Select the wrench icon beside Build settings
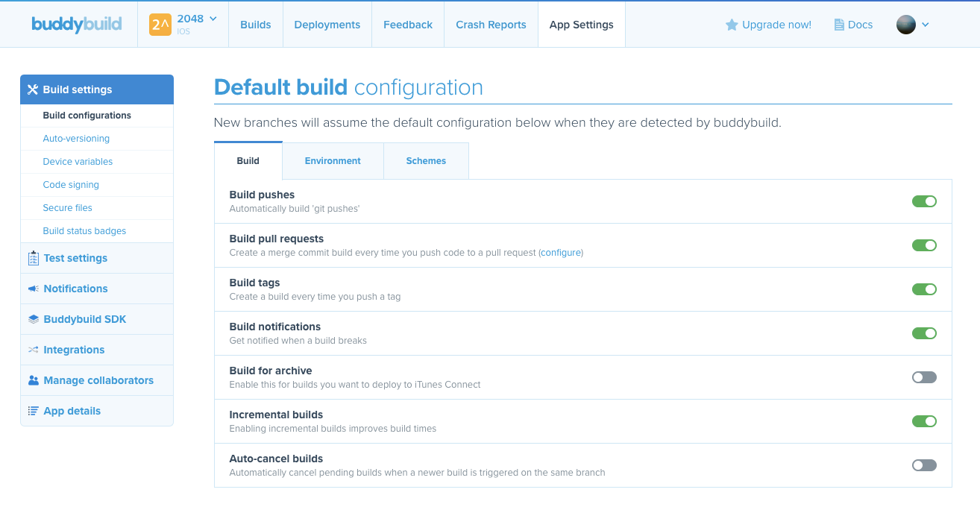The width and height of the screenshot is (980, 507). coord(33,89)
